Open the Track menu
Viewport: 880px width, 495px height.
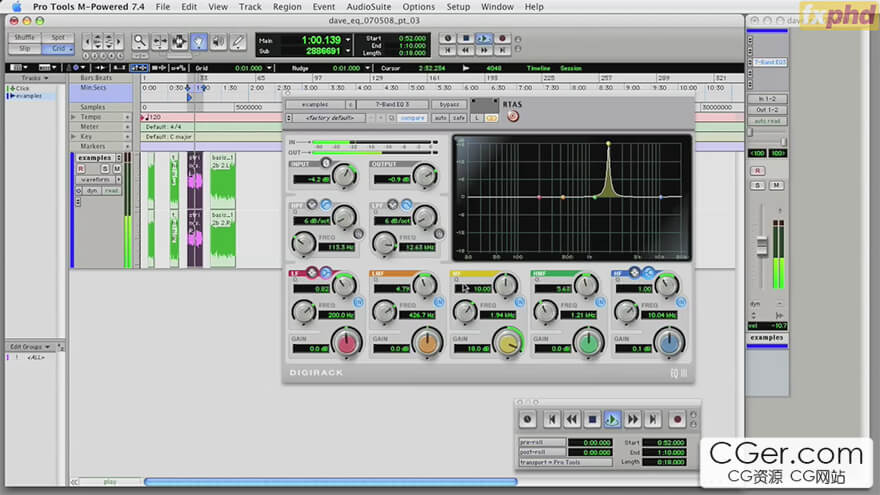250,7
